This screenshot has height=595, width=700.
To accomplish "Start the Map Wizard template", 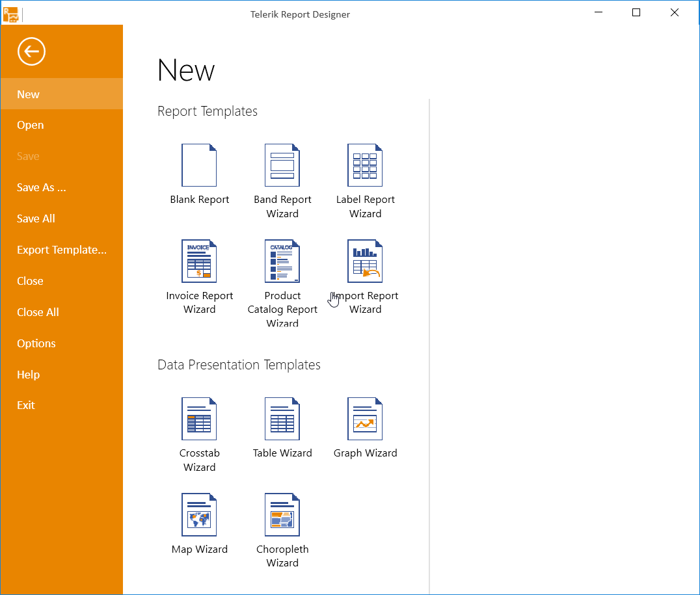I will pyautogui.click(x=199, y=514).
